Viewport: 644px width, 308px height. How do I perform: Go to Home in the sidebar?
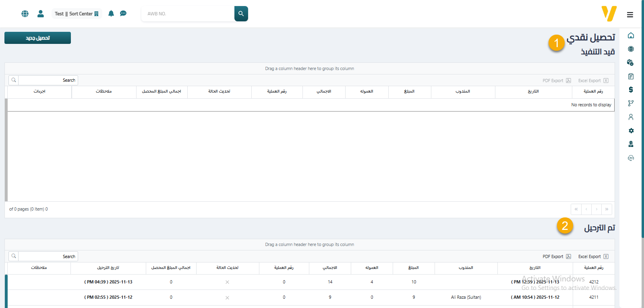(631, 35)
